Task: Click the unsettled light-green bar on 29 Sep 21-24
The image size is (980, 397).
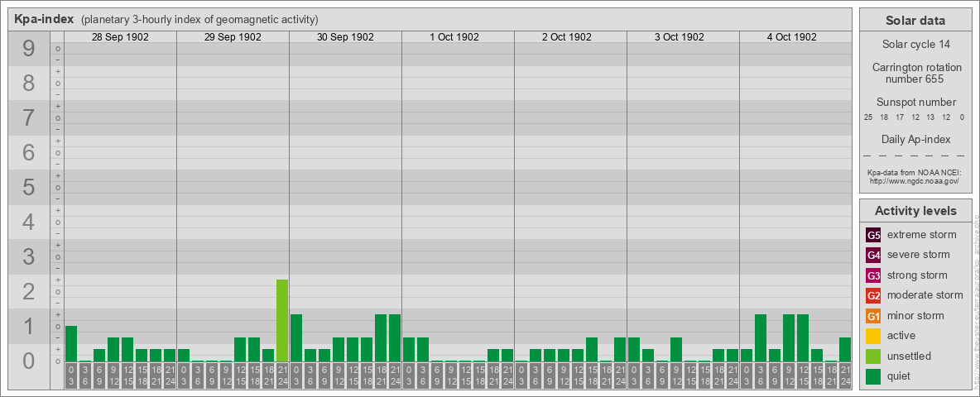Action: (x=282, y=321)
